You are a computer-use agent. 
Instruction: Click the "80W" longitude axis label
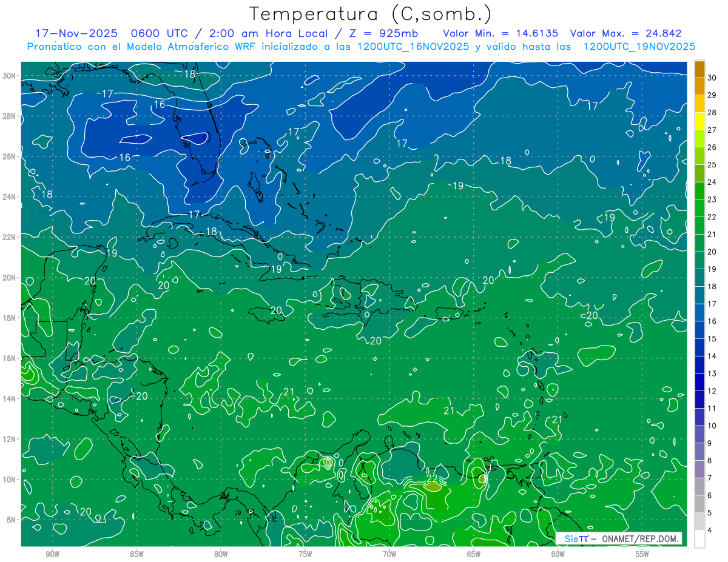click(x=221, y=554)
